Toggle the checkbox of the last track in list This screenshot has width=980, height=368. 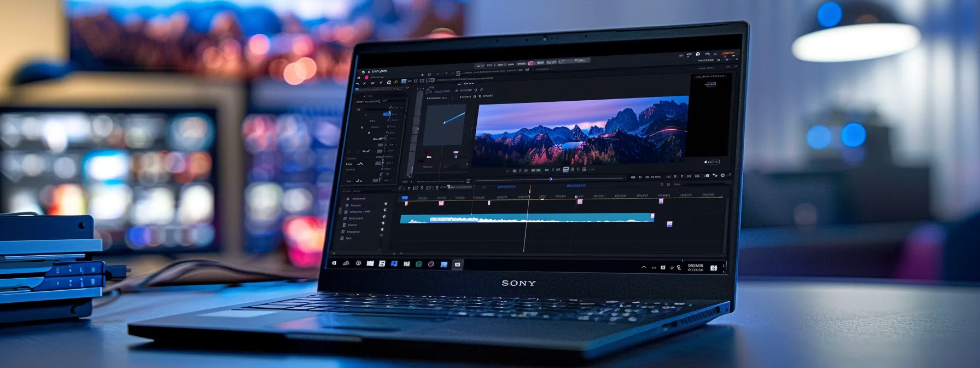pos(342,238)
